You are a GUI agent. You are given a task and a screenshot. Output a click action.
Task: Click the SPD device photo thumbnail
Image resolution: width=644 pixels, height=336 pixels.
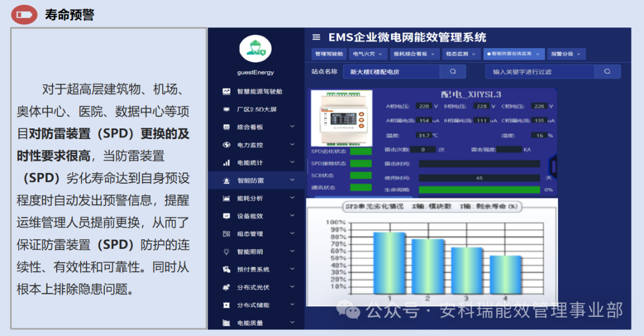click(342, 118)
